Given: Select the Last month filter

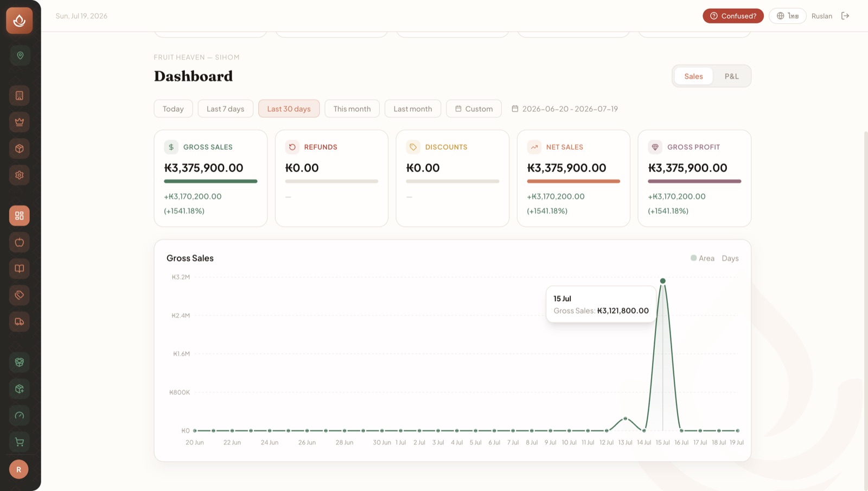Looking at the screenshot, I should [x=413, y=109].
